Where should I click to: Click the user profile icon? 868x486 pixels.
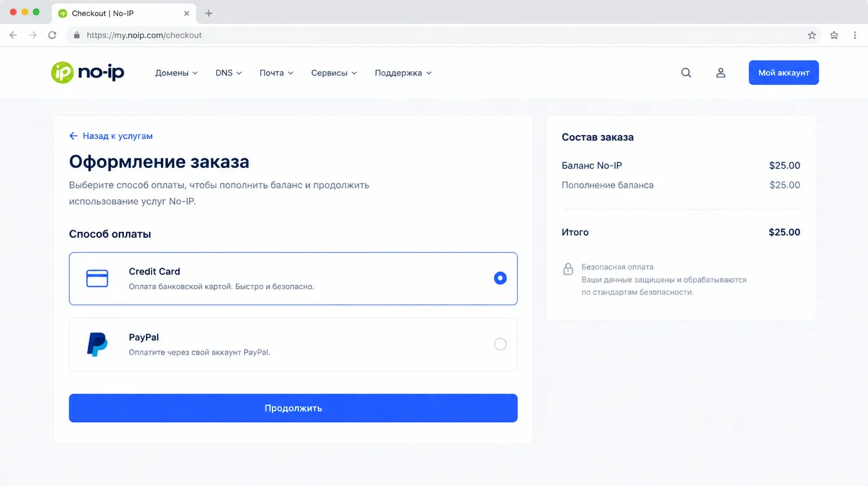tap(721, 73)
